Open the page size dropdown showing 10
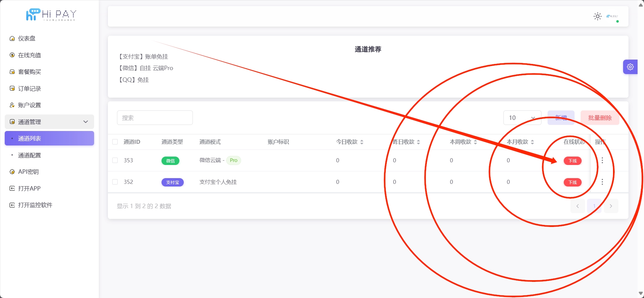This screenshot has height=298, width=644. tap(522, 118)
